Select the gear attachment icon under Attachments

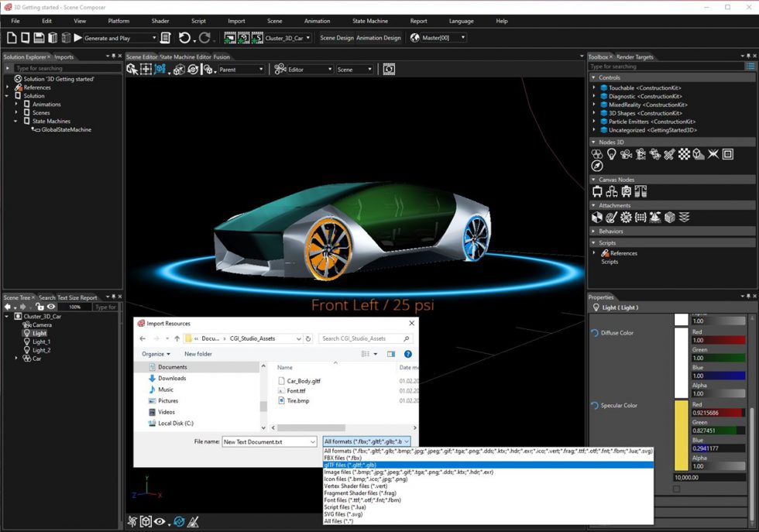[x=627, y=218]
